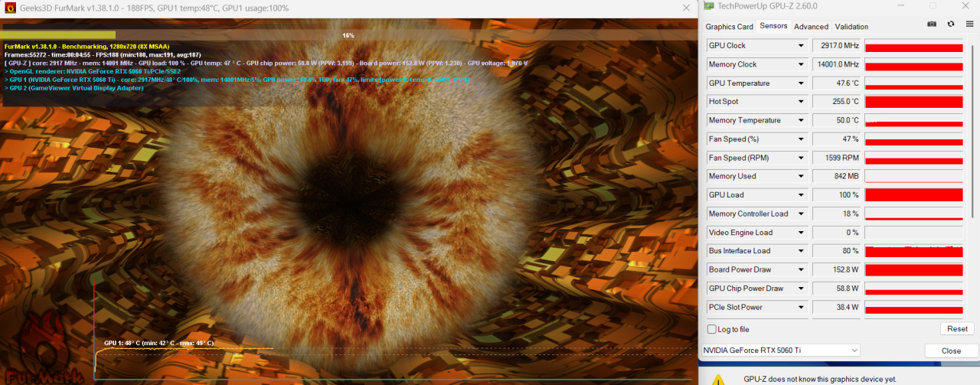Click the fan speed value 1599 RPM
The image size is (980, 385).
coord(836,158)
